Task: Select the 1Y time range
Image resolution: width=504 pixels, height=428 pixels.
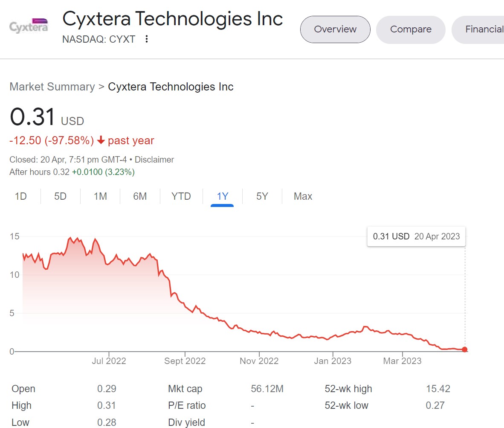Action: [223, 196]
